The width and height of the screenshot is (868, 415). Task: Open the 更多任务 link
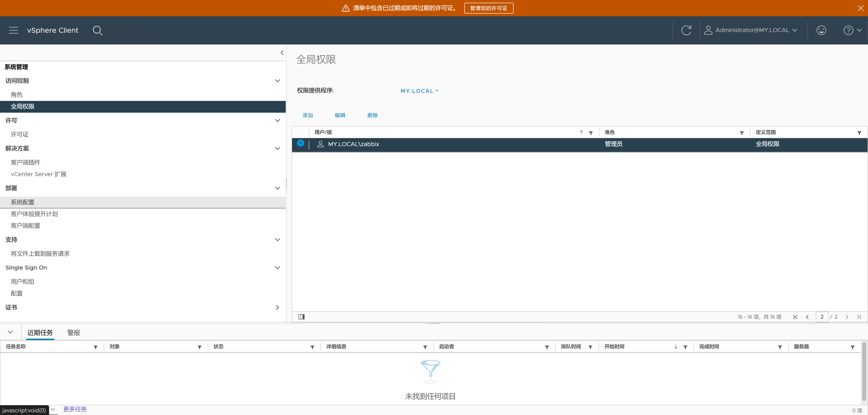[75, 409]
